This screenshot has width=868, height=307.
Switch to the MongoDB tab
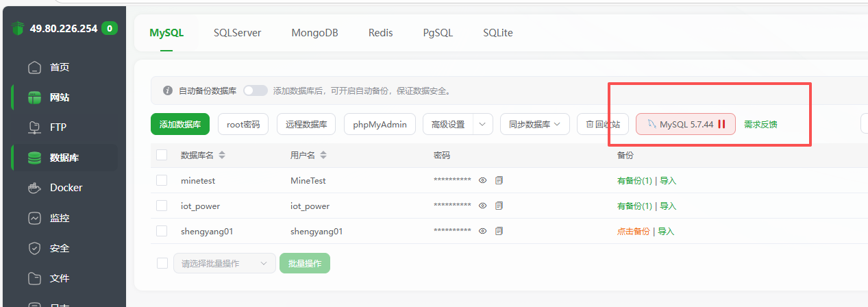pyautogui.click(x=314, y=32)
